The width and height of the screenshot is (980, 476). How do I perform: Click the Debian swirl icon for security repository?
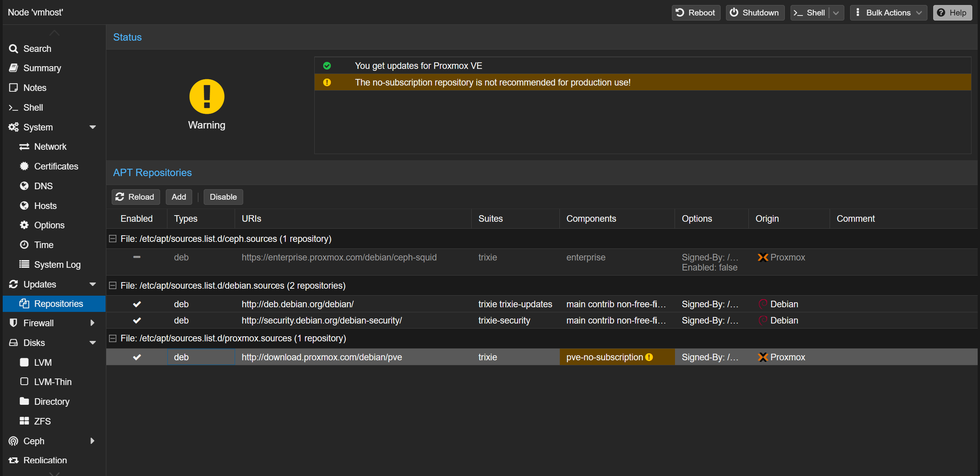pos(762,320)
